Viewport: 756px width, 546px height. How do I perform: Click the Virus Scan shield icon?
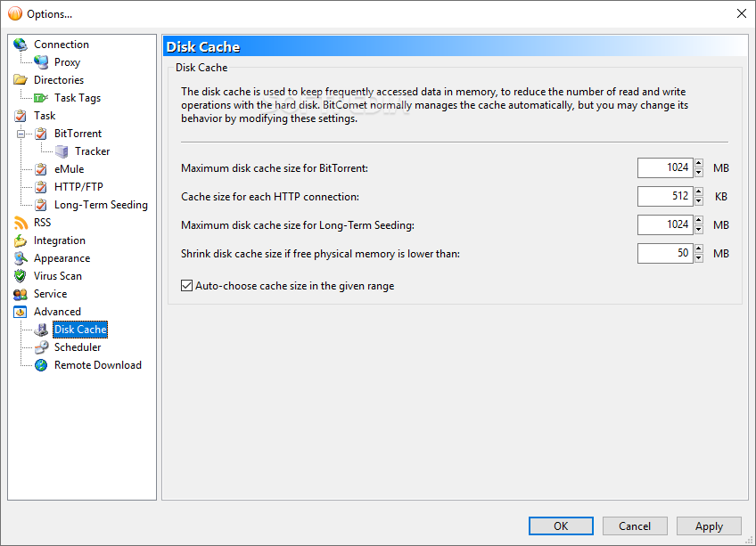(x=21, y=276)
